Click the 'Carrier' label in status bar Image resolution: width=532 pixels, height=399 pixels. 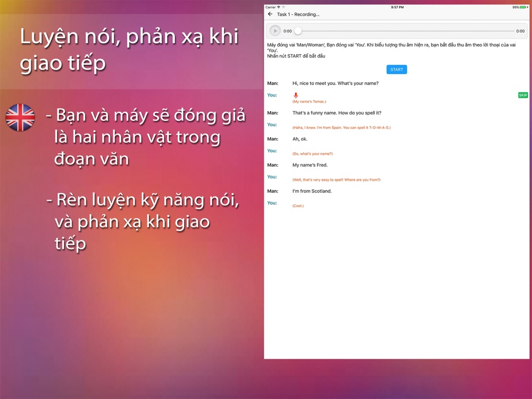(x=270, y=7)
